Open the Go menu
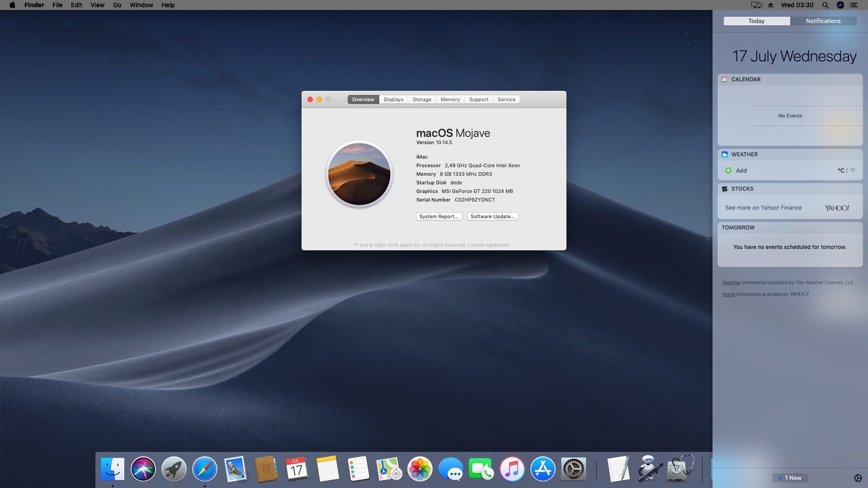Image resolution: width=868 pixels, height=488 pixels. coord(117,5)
